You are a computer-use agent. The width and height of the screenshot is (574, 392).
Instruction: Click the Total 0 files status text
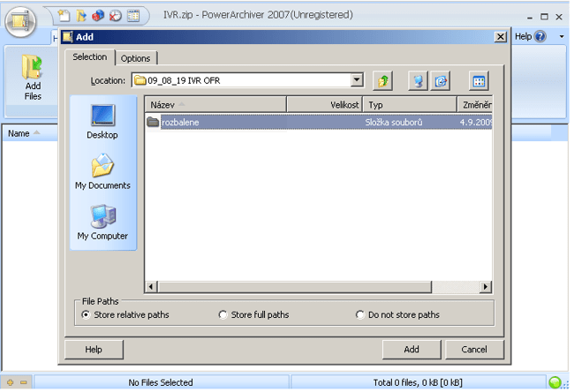[418, 383]
